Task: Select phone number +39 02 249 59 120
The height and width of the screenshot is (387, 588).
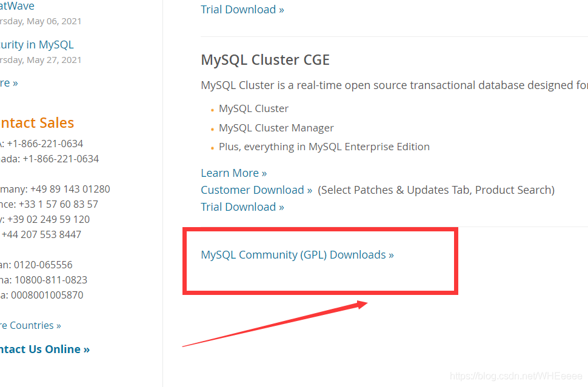Action: 48,219
